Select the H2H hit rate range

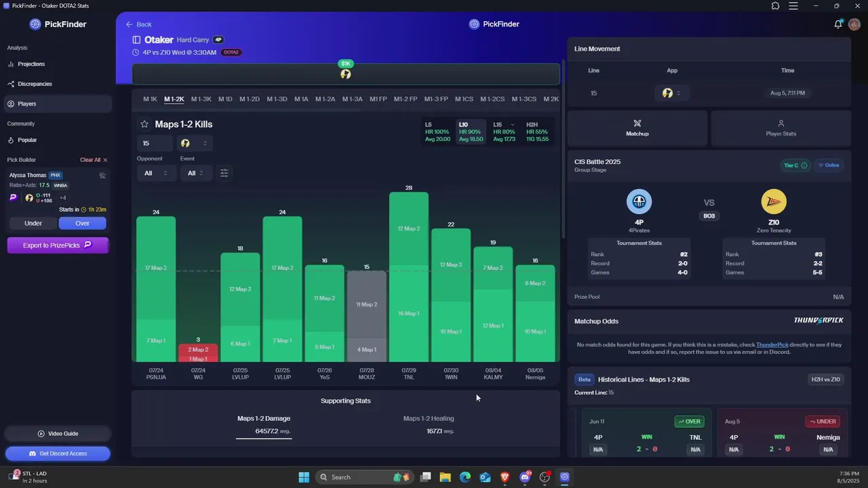(537, 132)
